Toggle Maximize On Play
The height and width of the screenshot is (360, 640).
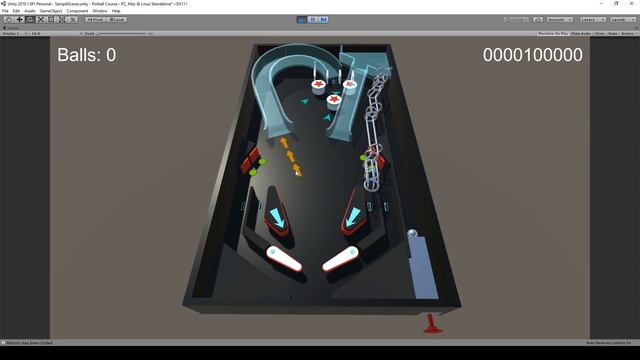coord(553,33)
